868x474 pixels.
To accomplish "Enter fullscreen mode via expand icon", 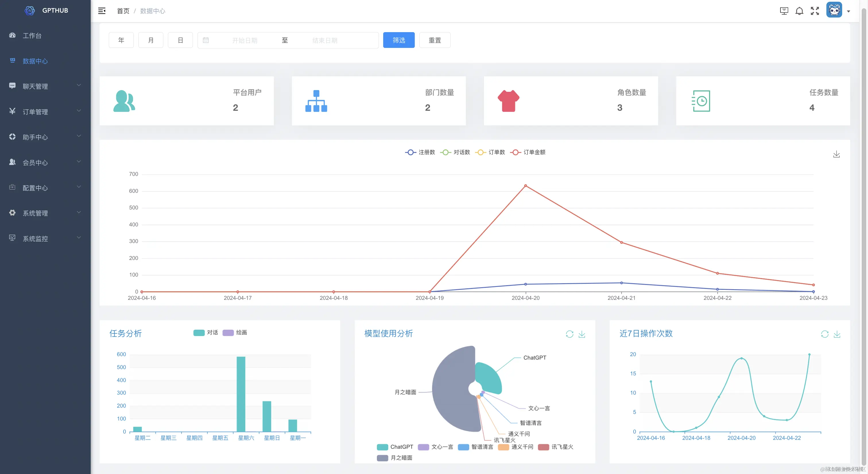I will tap(815, 11).
